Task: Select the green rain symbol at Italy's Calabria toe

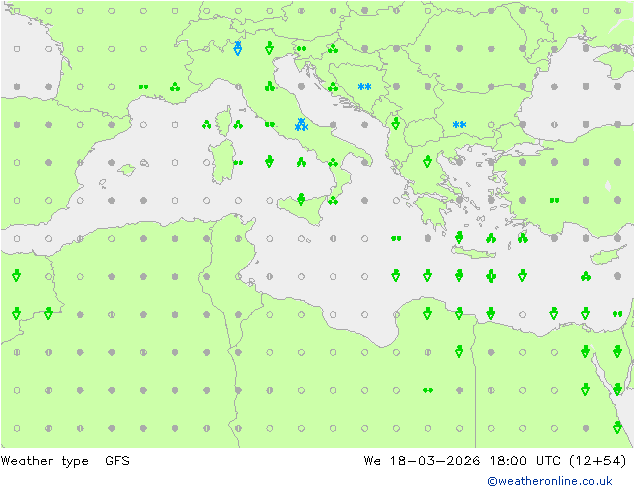Action: pyautogui.click(x=333, y=200)
